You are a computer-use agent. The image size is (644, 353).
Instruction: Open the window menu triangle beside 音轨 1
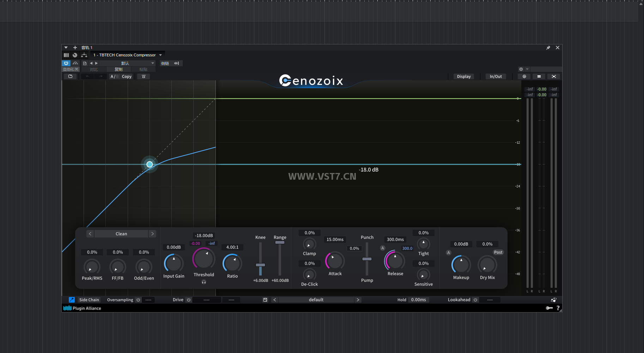[x=66, y=48]
